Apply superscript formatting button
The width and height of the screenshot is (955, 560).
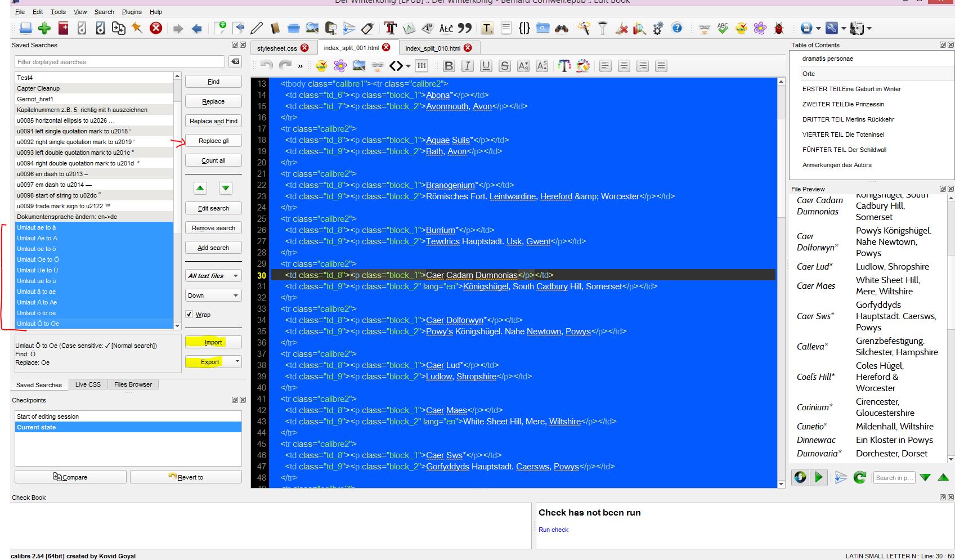coord(542,66)
